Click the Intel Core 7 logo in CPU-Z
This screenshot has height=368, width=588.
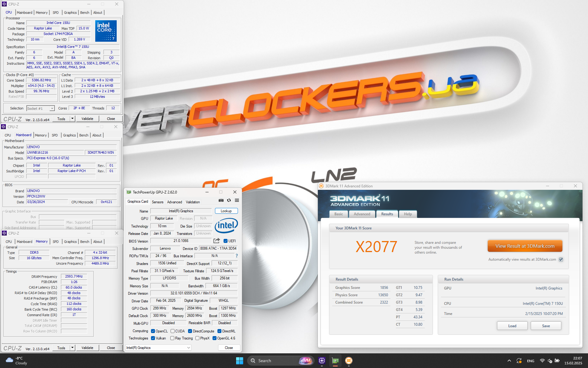(x=106, y=31)
